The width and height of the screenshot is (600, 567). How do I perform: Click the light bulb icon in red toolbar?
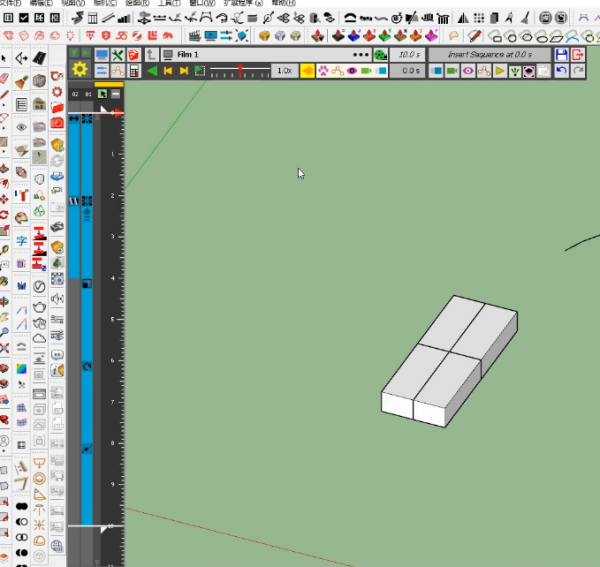coord(70,36)
